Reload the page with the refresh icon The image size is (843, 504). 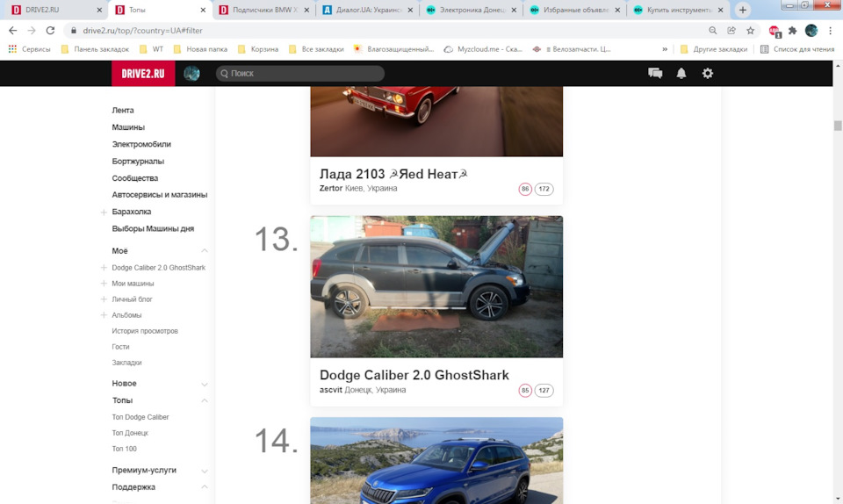point(51,31)
